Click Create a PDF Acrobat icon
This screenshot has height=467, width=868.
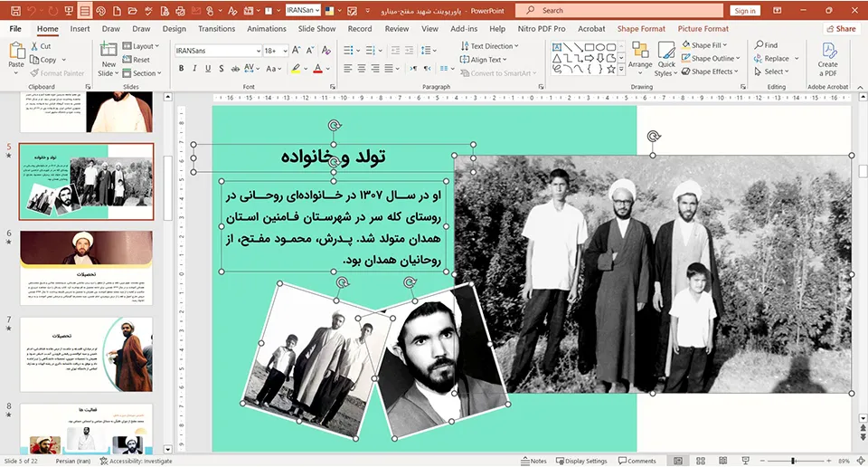[x=827, y=59]
